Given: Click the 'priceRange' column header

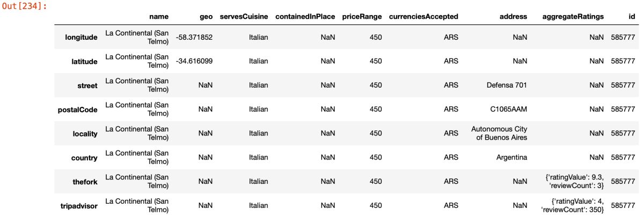Looking at the screenshot, I should pyautogui.click(x=362, y=17).
